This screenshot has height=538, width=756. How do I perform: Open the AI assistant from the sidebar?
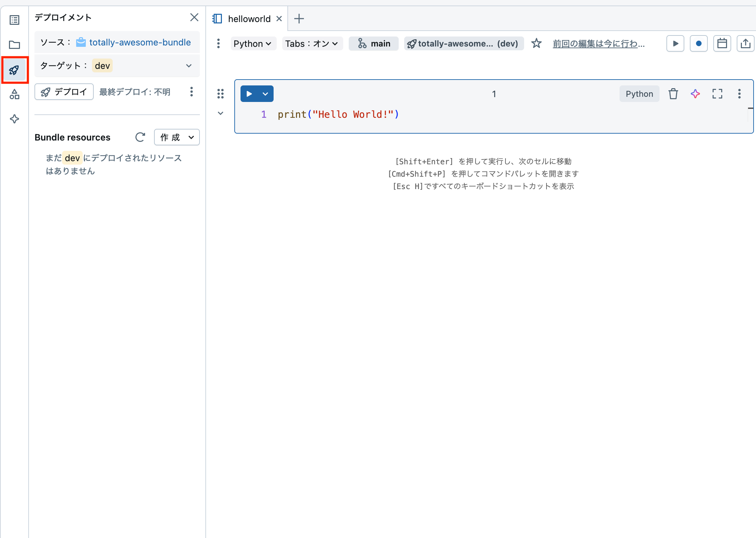tap(14, 119)
